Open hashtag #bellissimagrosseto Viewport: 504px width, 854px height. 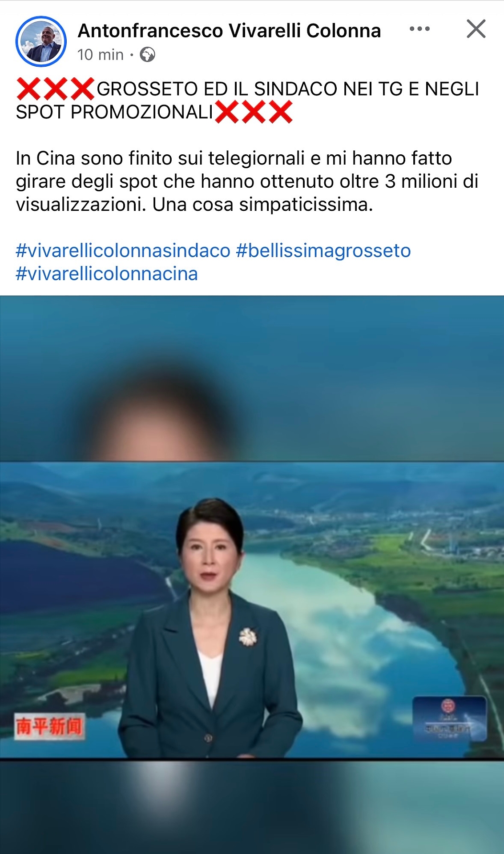(323, 250)
